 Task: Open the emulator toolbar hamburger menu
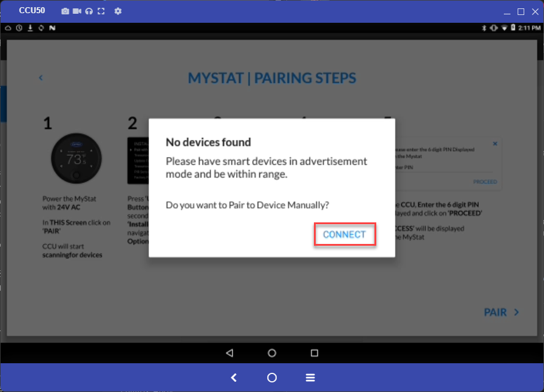tap(310, 378)
